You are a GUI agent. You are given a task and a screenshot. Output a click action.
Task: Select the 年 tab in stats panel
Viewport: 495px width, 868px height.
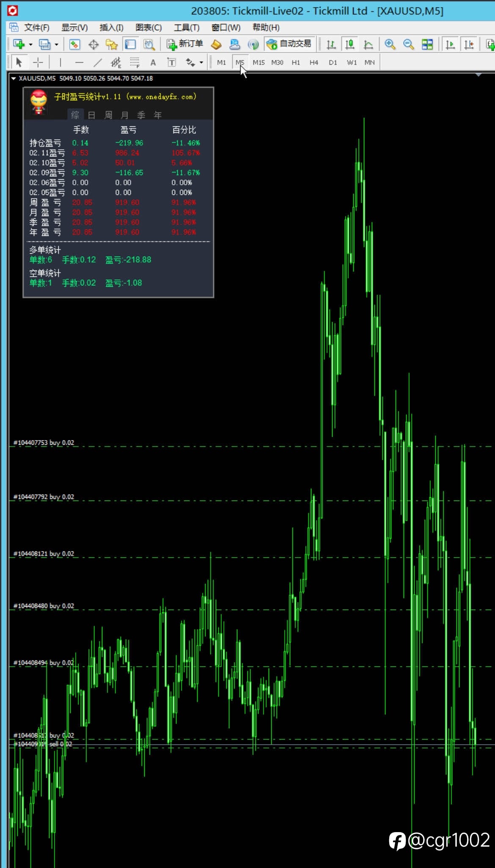tap(158, 115)
